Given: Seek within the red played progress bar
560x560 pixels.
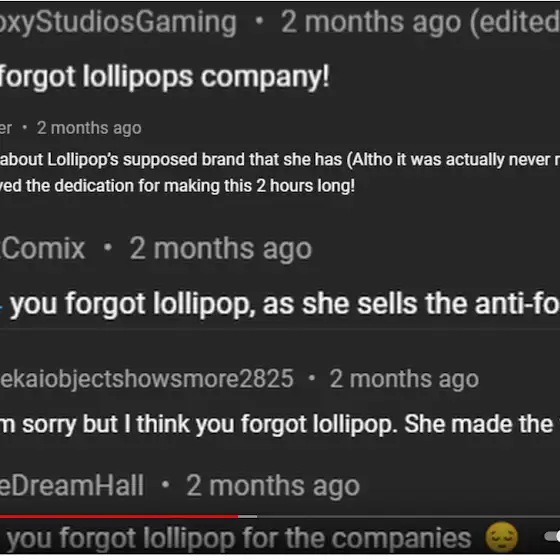Looking at the screenshot, I should (119, 516).
